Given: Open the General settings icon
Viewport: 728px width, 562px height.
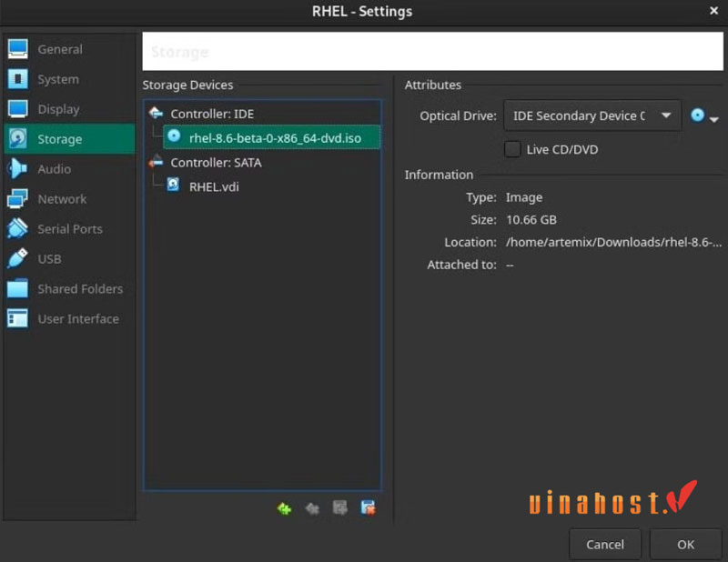Looking at the screenshot, I should pos(17,49).
